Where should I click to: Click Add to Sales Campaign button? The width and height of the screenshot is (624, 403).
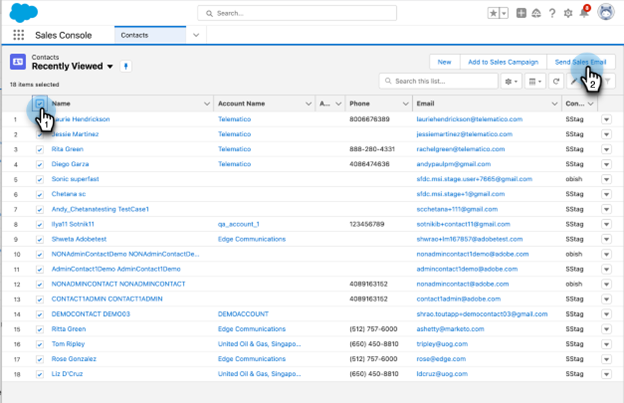503,62
